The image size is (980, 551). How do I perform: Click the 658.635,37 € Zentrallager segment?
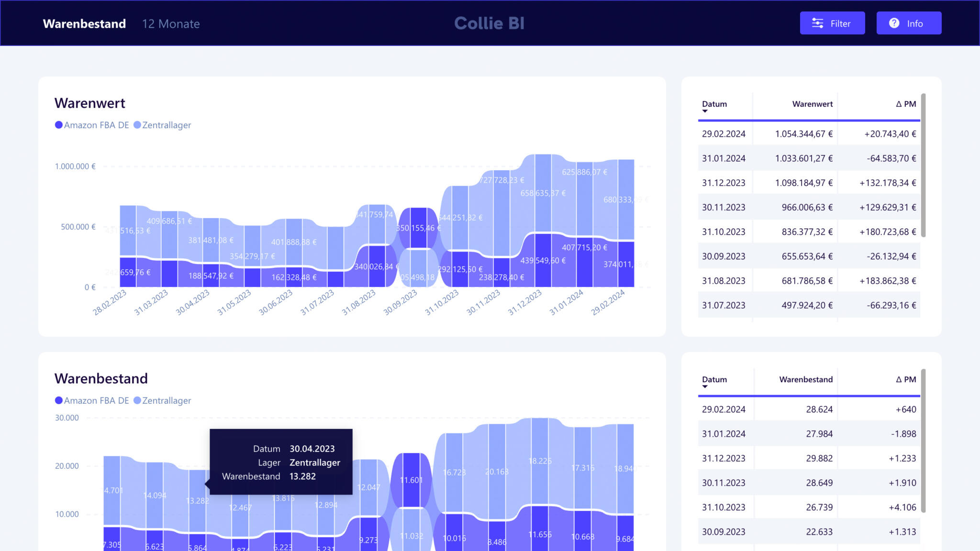[x=543, y=193]
